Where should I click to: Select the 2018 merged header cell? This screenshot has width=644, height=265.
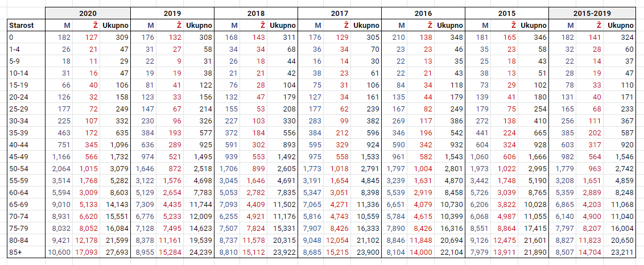tap(256, 13)
